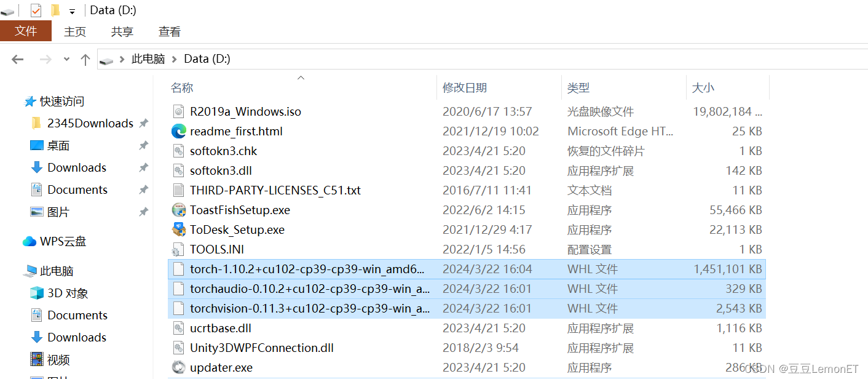Go forward with the Forward arrow
The width and height of the screenshot is (868, 379).
tap(45, 59)
